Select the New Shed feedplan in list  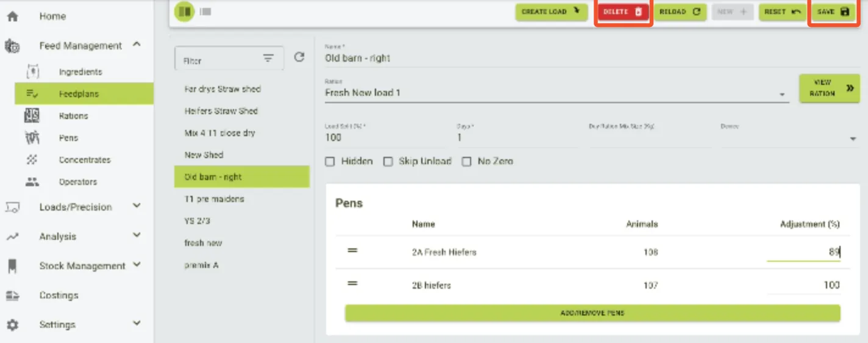coord(204,155)
